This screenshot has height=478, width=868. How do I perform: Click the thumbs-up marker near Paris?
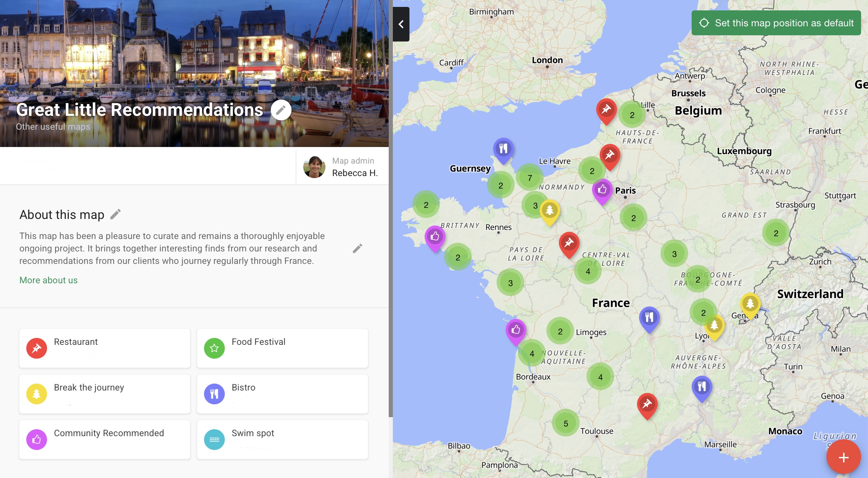(x=602, y=190)
